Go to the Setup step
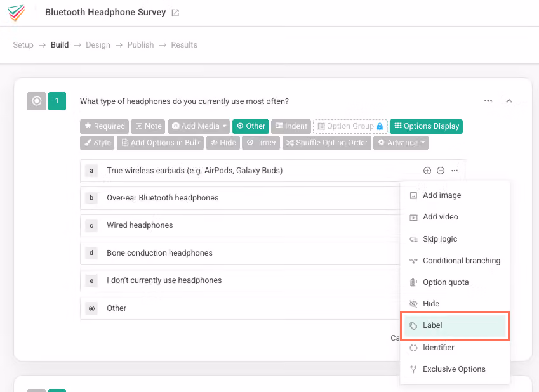Screen dimensions: 539x392 tap(23, 45)
